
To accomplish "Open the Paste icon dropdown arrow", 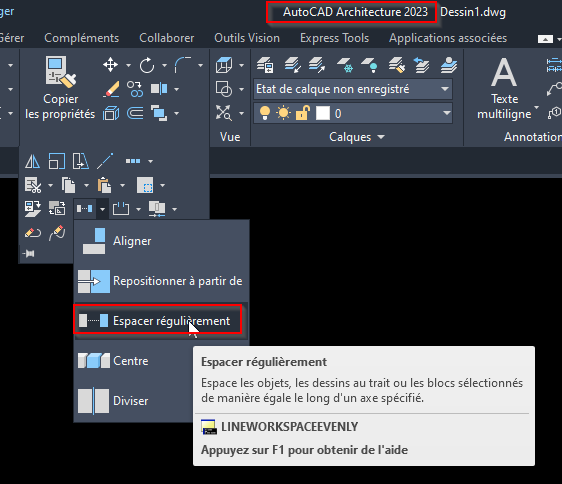I will (x=123, y=185).
